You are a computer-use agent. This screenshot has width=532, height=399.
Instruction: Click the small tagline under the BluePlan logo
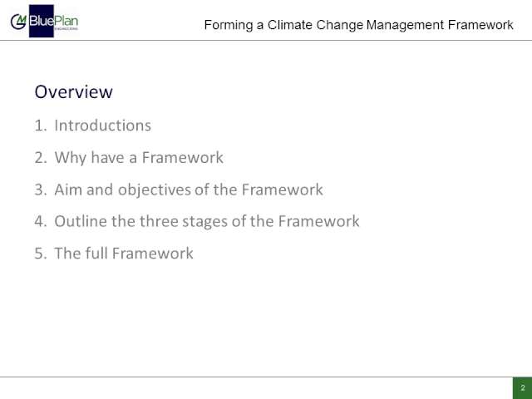tap(66, 29)
